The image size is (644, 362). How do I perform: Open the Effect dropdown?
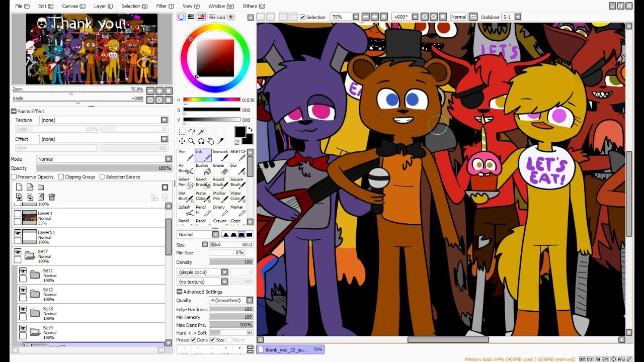[x=104, y=139]
